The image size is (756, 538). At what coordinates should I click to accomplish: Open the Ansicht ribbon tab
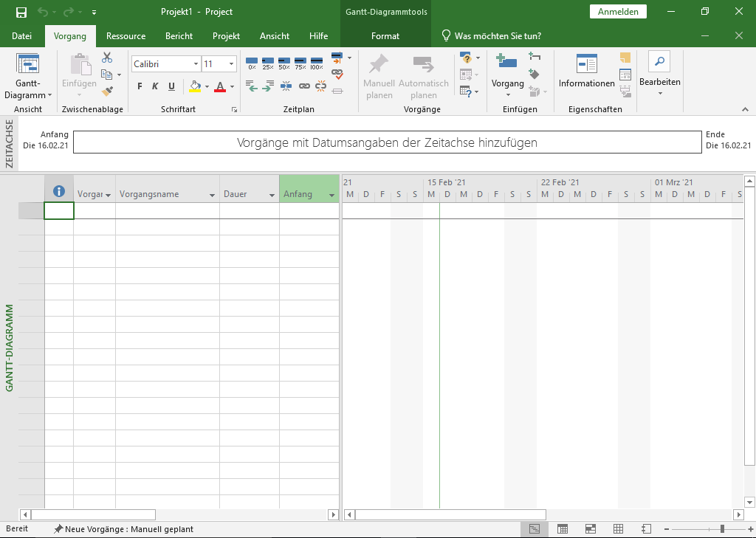tap(275, 36)
